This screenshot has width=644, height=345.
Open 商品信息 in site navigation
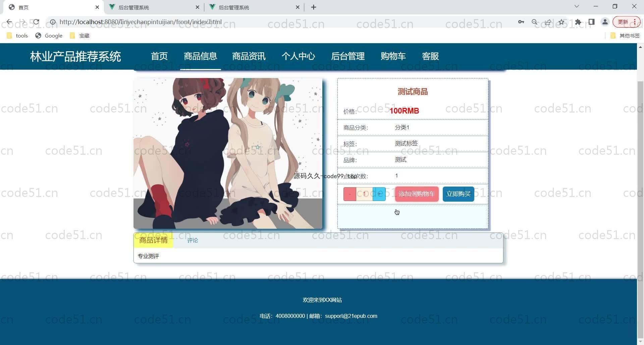point(201,56)
